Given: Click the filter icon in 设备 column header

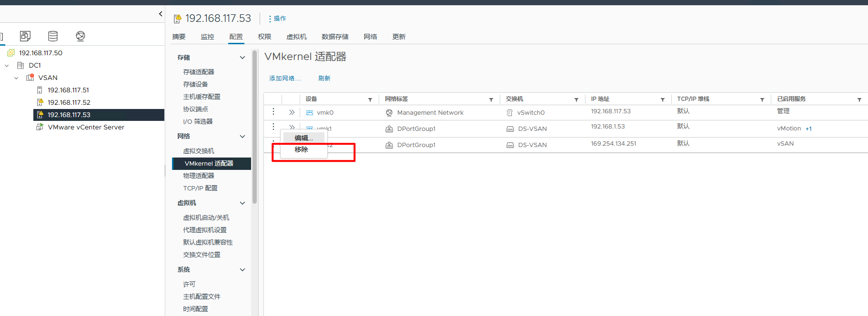Looking at the screenshot, I should click(370, 99).
